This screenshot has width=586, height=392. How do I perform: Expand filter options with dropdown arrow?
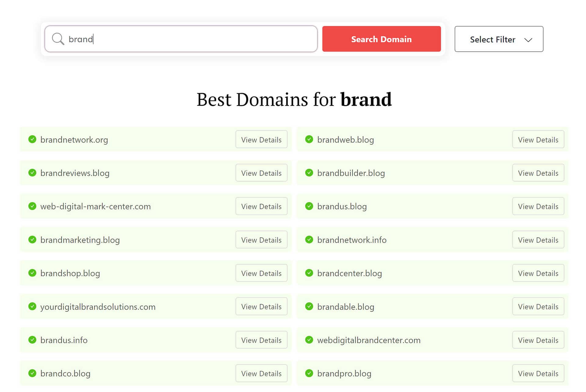(x=529, y=39)
